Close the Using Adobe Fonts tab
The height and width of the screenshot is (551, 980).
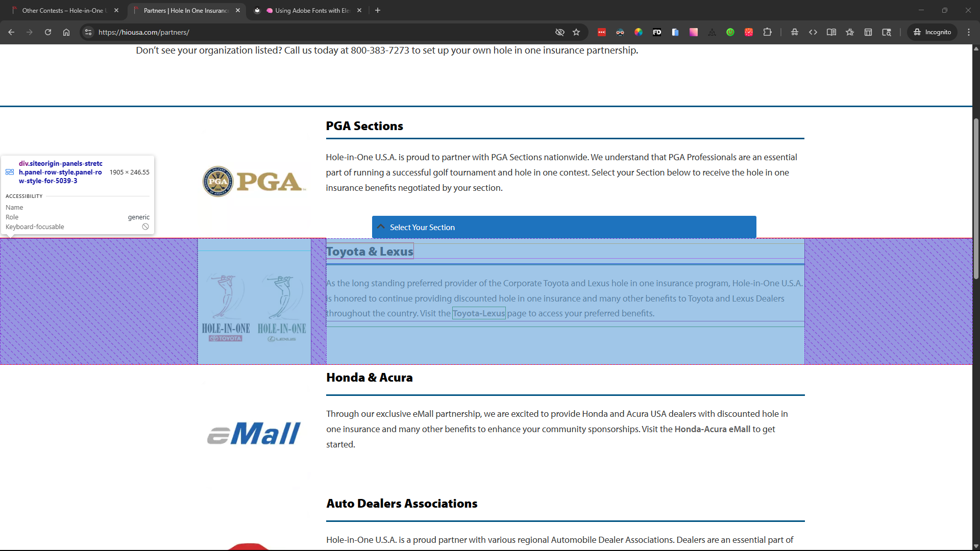coord(359,10)
